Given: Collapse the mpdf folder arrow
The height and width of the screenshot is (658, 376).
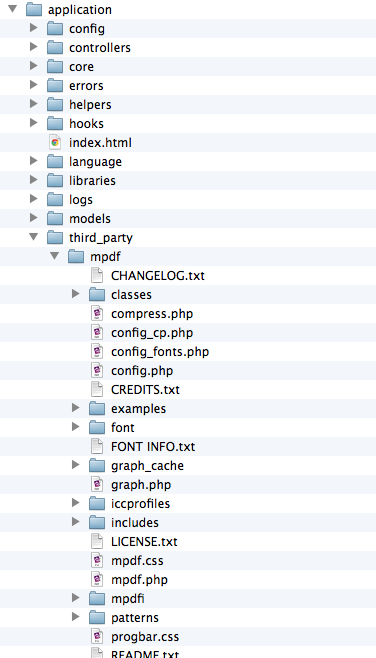Looking at the screenshot, I should coord(55,256).
